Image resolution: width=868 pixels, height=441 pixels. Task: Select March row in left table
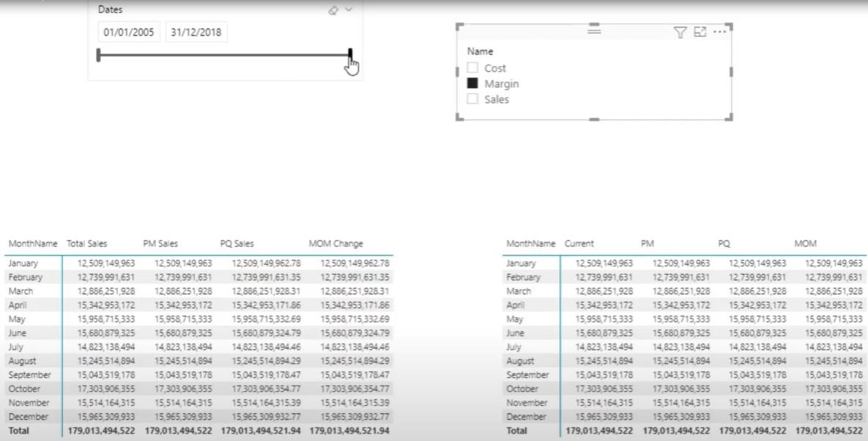199,291
